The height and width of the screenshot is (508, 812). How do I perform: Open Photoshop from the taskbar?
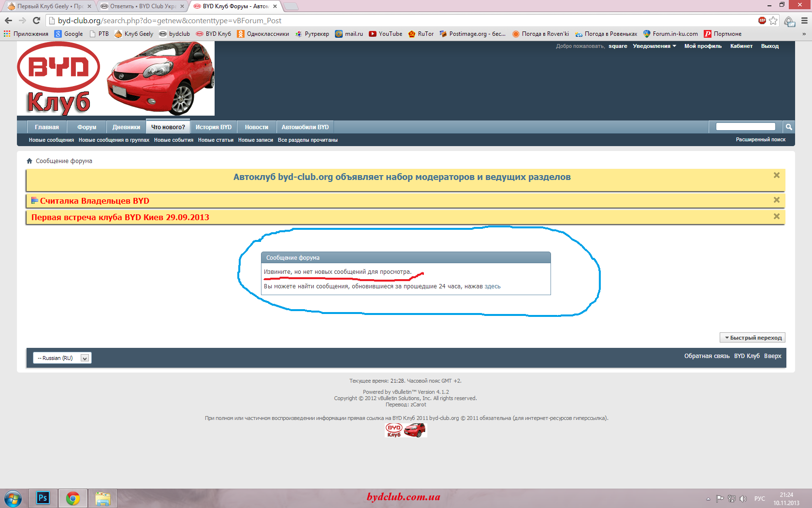coord(43,498)
